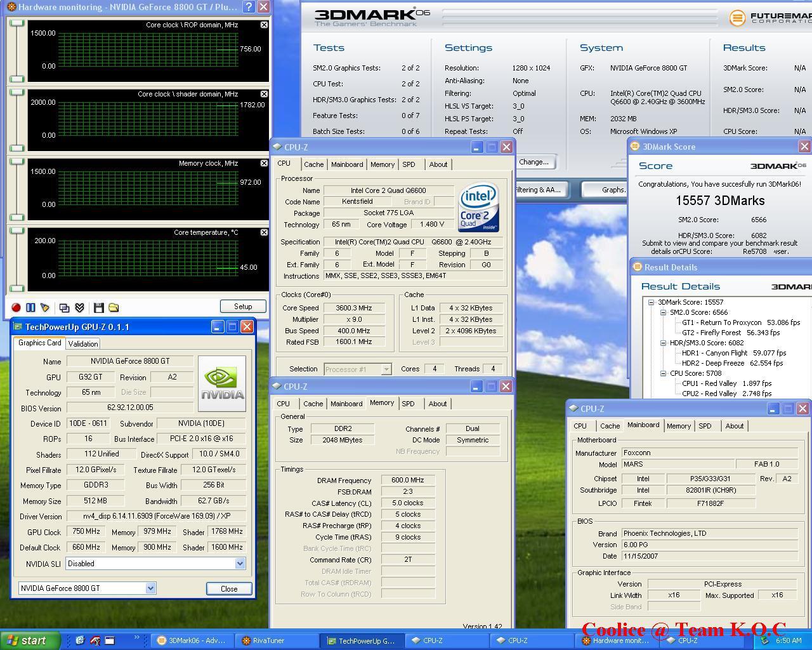Click handle above the Core temperature graph

[x=17, y=230]
